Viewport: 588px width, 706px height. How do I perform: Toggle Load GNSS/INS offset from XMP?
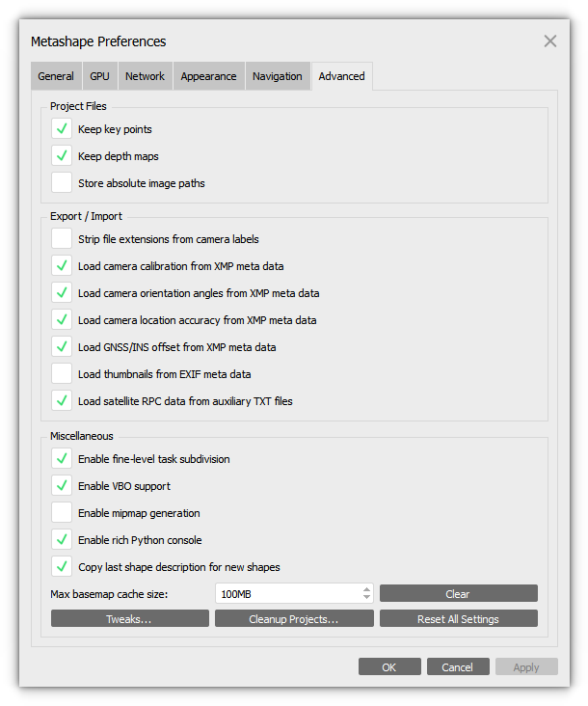coord(62,346)
